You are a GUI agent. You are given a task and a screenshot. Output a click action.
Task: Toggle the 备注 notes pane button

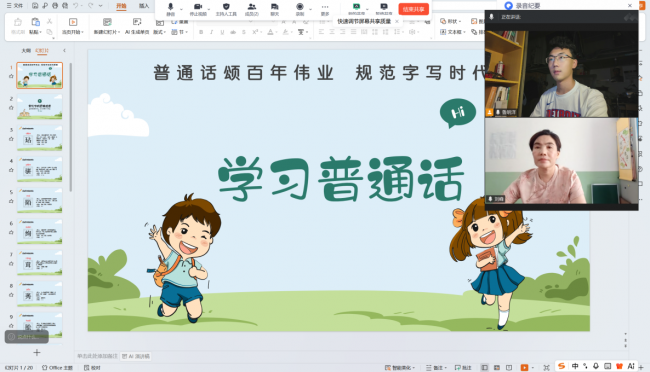click(437, 367)
